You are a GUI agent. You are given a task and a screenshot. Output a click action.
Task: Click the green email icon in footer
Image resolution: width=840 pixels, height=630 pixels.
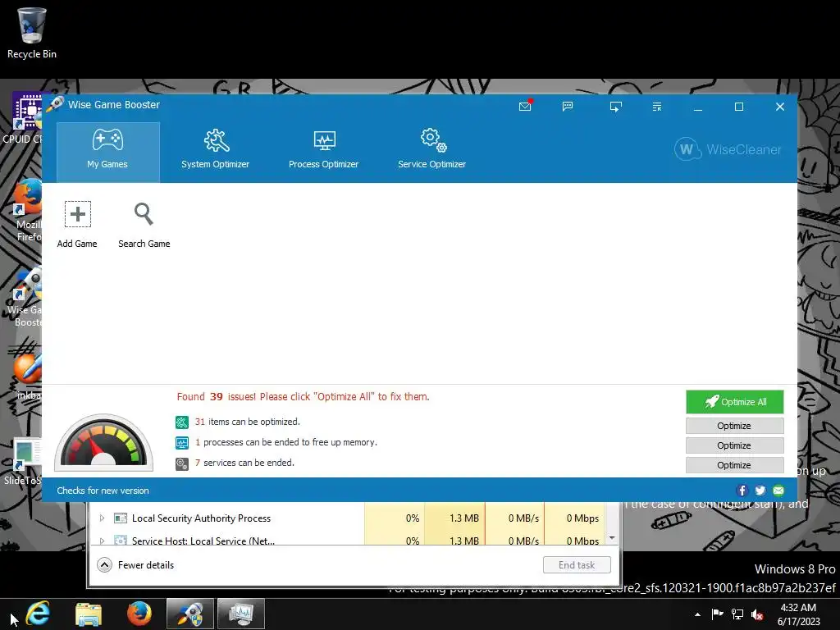click(x=778, y=491)
